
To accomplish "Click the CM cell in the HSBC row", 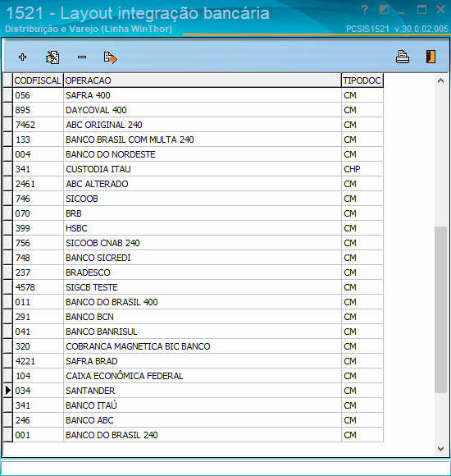I will [362, 228].
